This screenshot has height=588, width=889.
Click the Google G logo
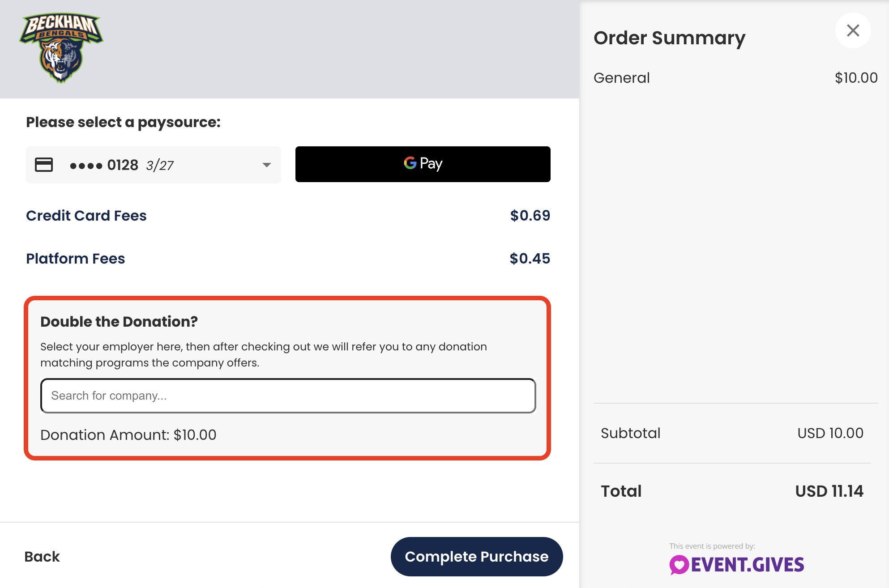pos(410,163)
